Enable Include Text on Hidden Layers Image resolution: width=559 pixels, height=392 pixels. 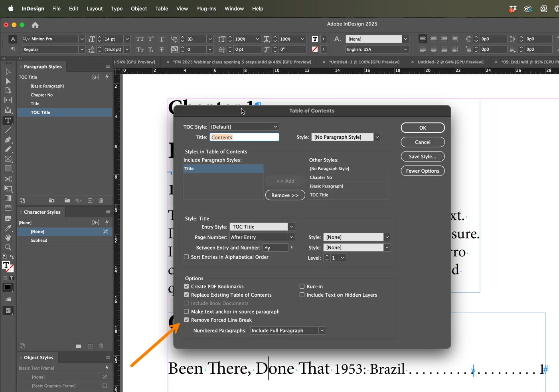click(302, 295)
